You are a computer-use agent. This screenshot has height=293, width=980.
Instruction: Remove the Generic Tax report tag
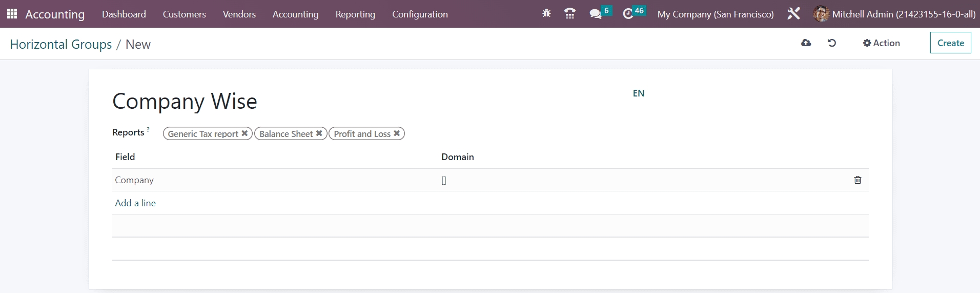point(245,133)
